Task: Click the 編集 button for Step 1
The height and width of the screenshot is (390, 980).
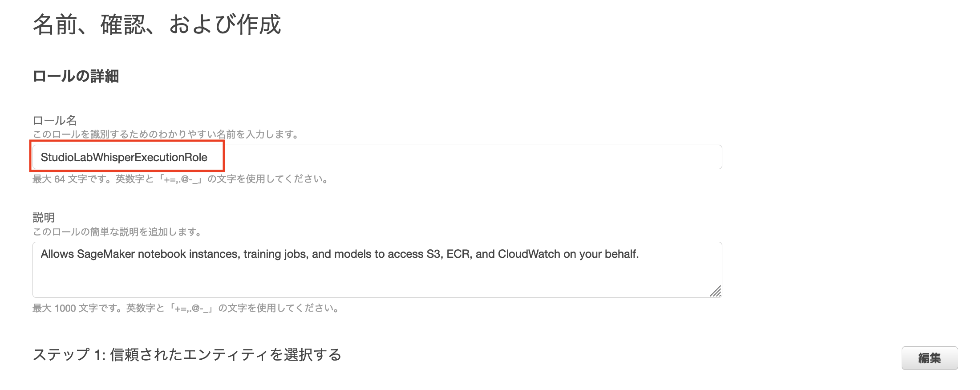Action: pyautogui.click(x=929, y=358)
